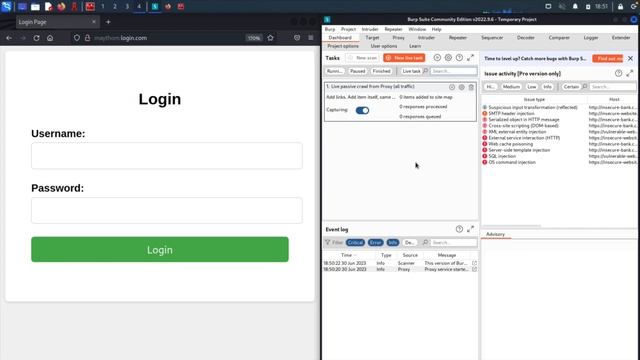The image size is (640, 360).
Task: Toggle the Finished tasks filter
Action: [381, 71]
